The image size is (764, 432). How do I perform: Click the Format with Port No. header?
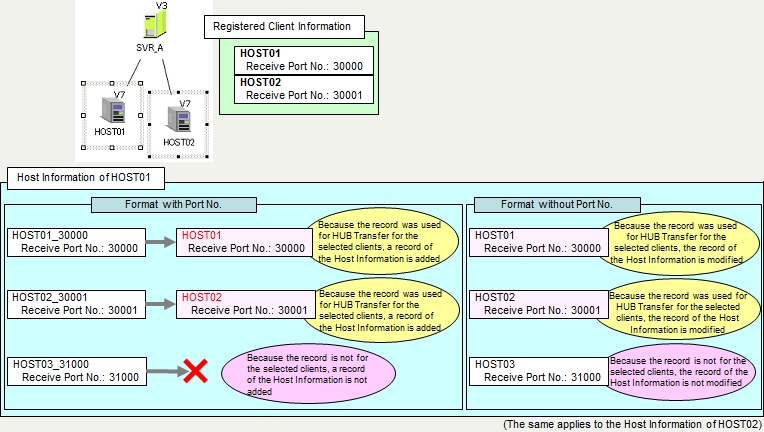click(x=173, y=204)
